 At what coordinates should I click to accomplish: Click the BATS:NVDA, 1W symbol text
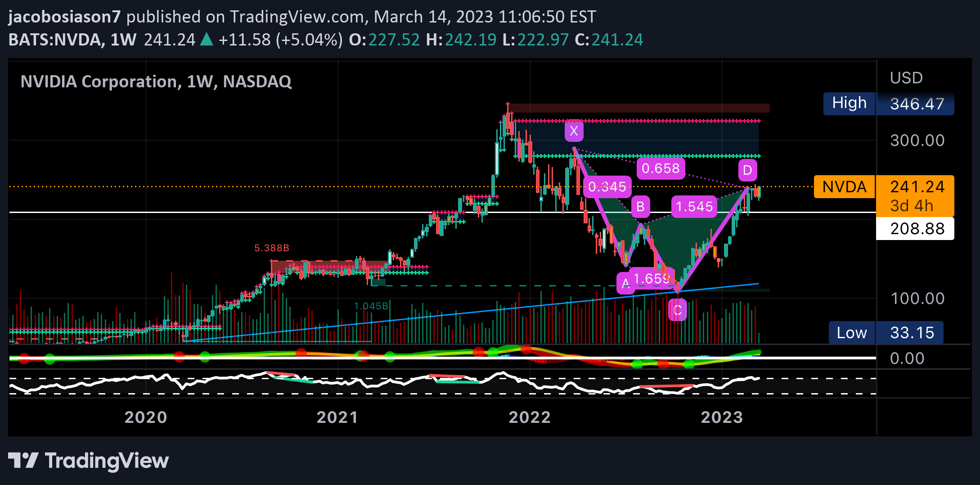[x=72, y=40]
